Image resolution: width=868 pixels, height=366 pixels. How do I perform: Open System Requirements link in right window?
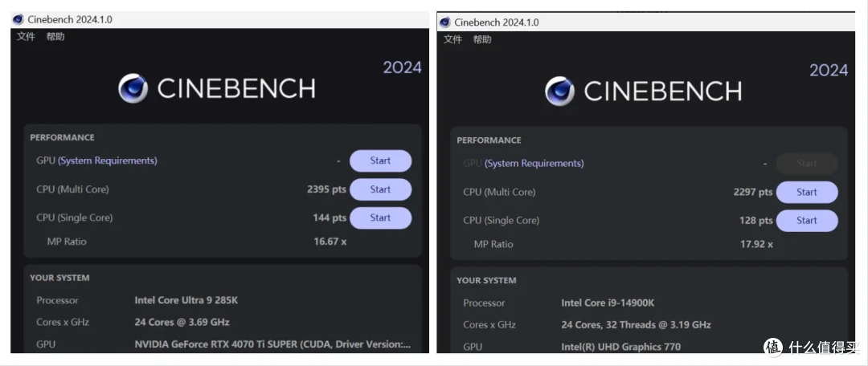534,164
